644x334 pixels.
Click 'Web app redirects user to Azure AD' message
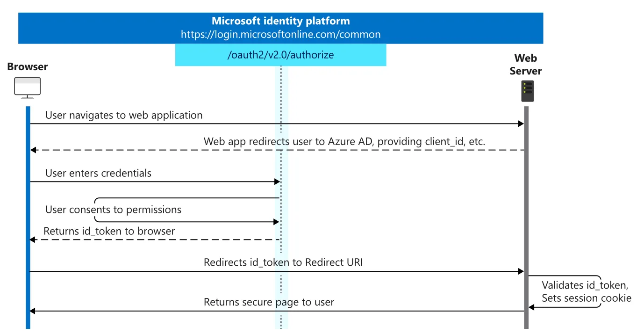tap(344, 141)
